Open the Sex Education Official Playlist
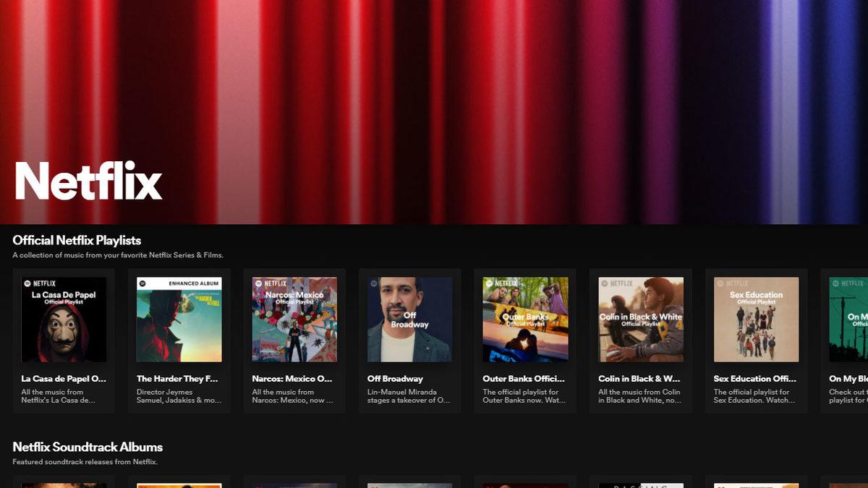This screenshot has height=488, width=868. coord(757,320)
